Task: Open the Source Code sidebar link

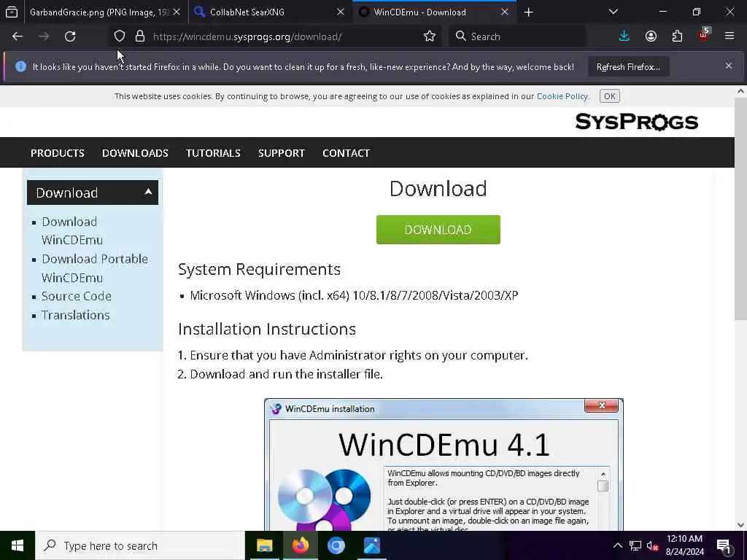Action: [76, 296]
